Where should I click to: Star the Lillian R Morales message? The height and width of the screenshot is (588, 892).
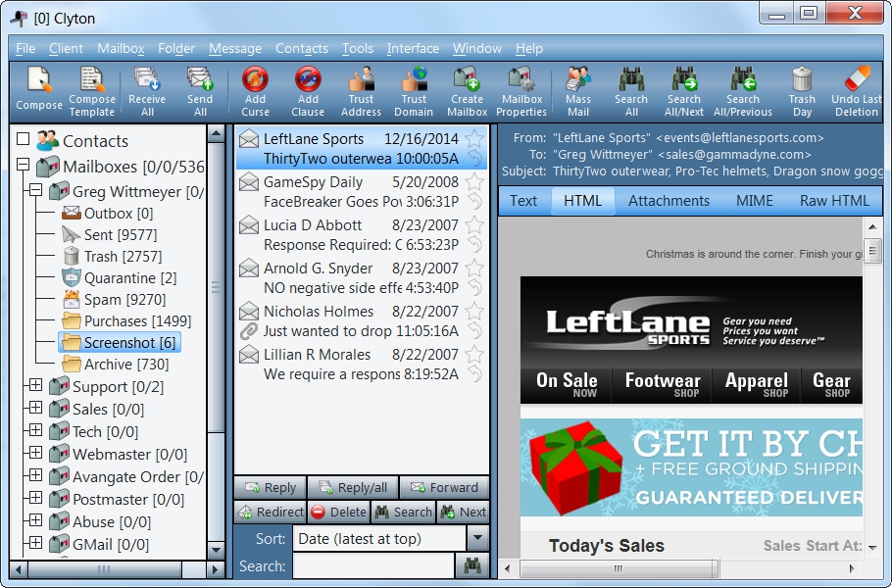(474, 355)
